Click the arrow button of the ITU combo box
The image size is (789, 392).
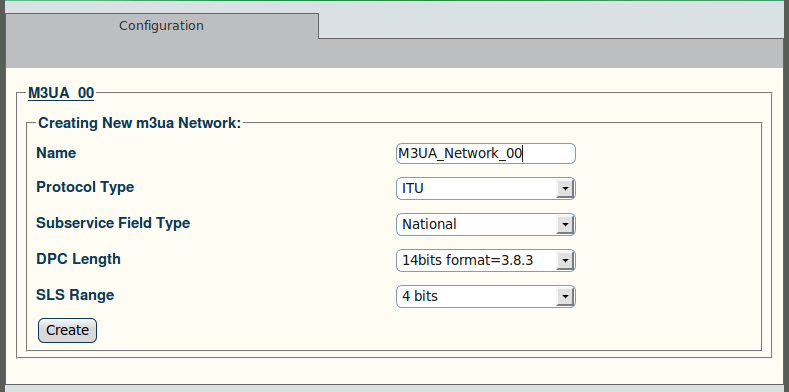(x=565, y=189)
